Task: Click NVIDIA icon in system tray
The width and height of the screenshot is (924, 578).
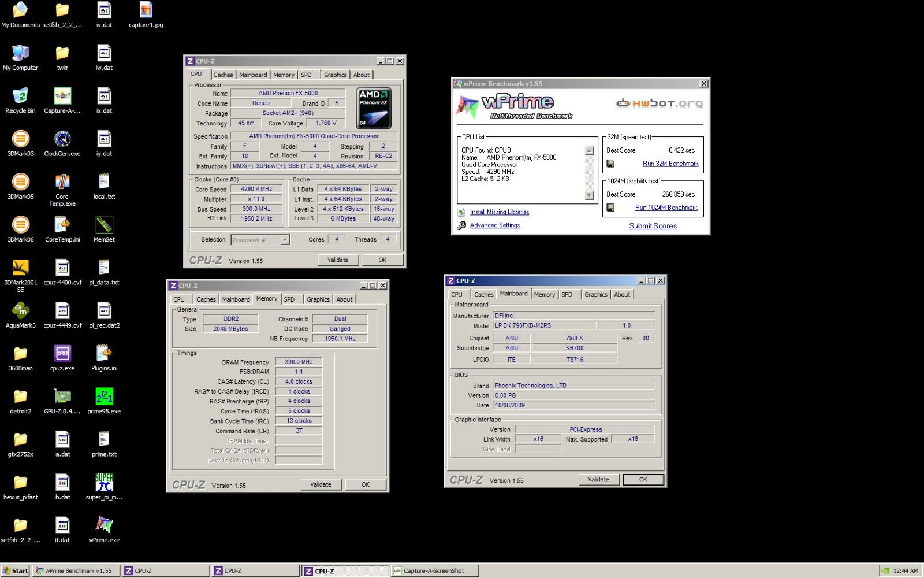Action: pos(885,570)
